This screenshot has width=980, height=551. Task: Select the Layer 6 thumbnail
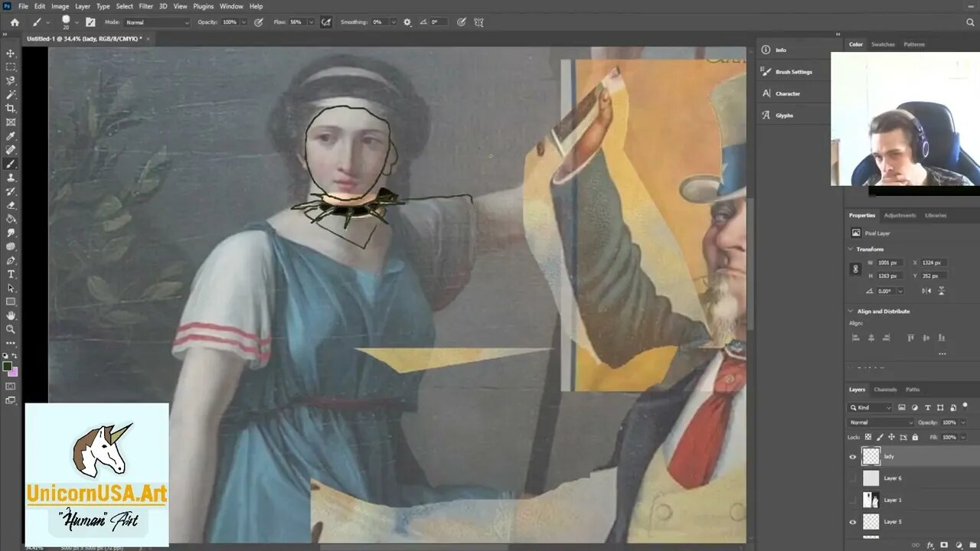[x=871, y=478]
